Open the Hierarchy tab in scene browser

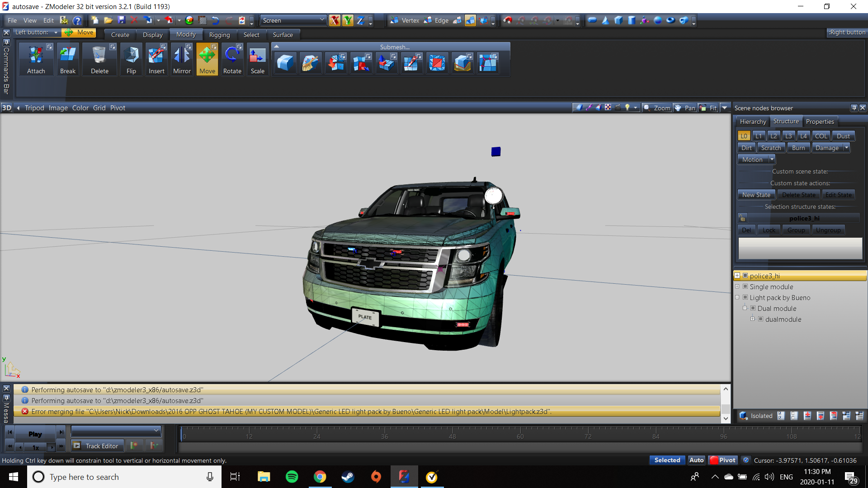coord(753,122)
